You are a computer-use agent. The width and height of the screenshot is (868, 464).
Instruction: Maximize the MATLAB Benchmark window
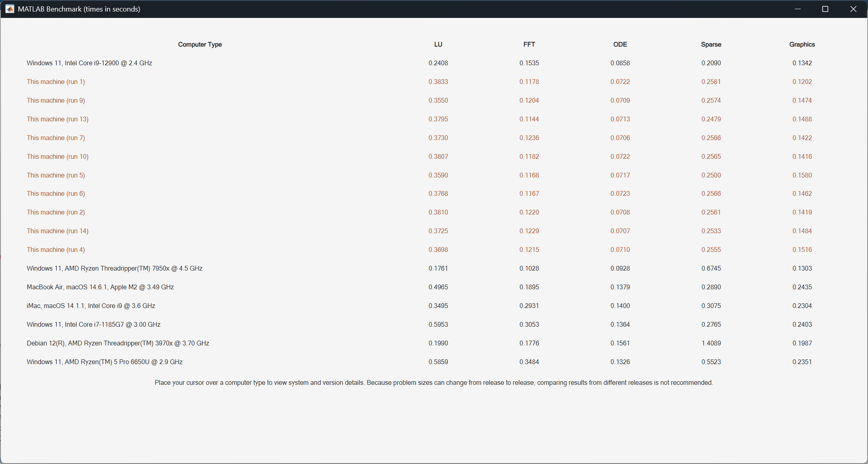pyautogui.click(x=825, y=9)
